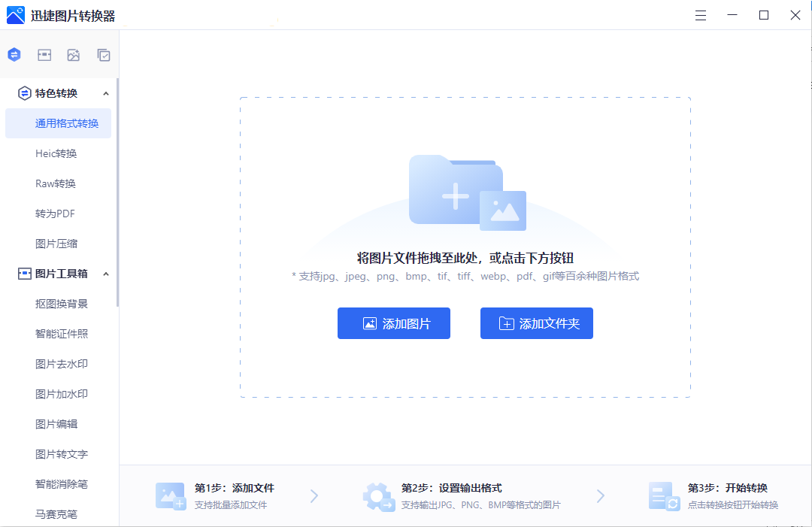
Task: Click the 迅捷图片转换器 app logo
Action: click(x=14, y=14)
